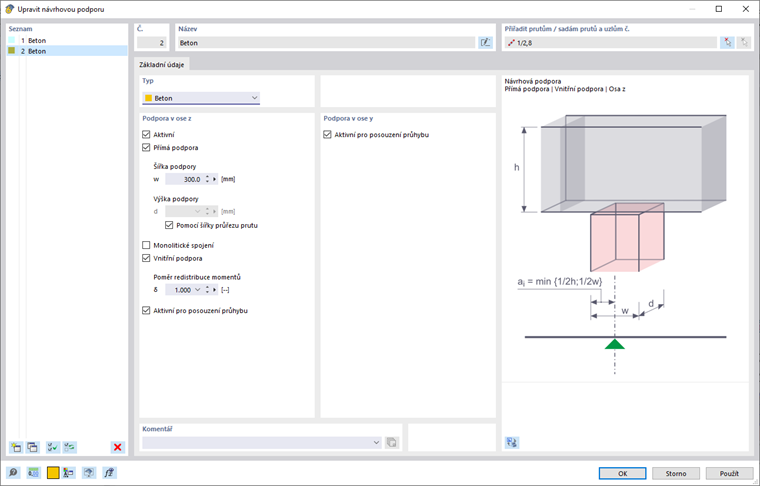Click the view display icon in bottom toolbar
This screenshot has height=486, width=760.
point(89,472)
